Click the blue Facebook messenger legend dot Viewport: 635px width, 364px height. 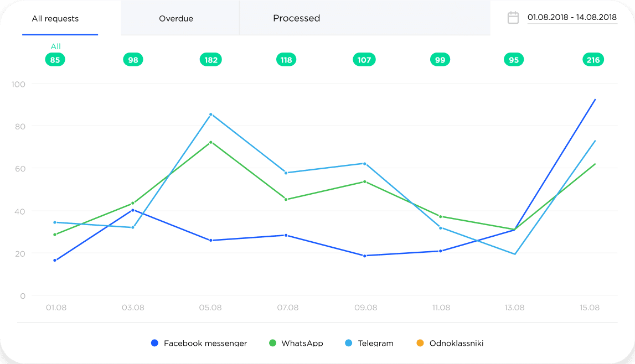coord(154,343)
